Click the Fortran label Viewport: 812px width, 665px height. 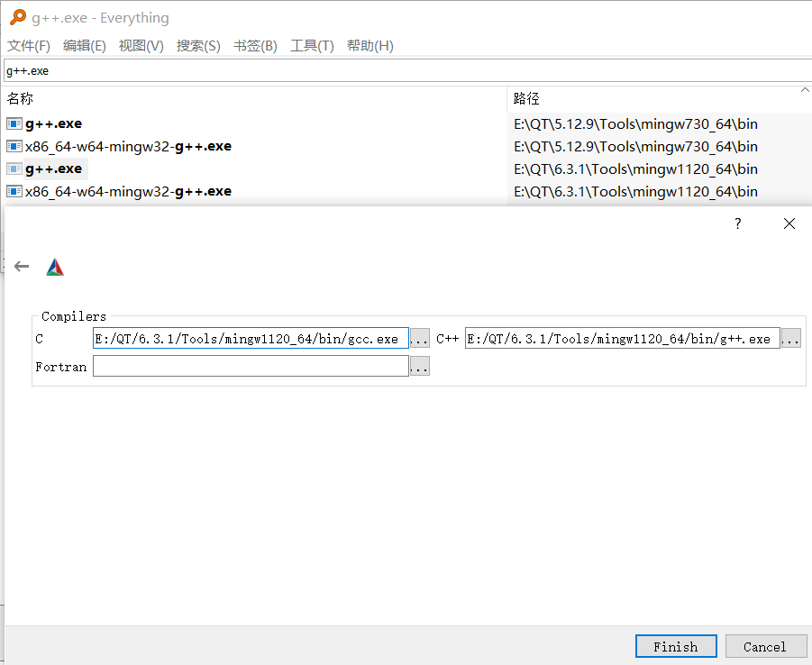[61, 367]
